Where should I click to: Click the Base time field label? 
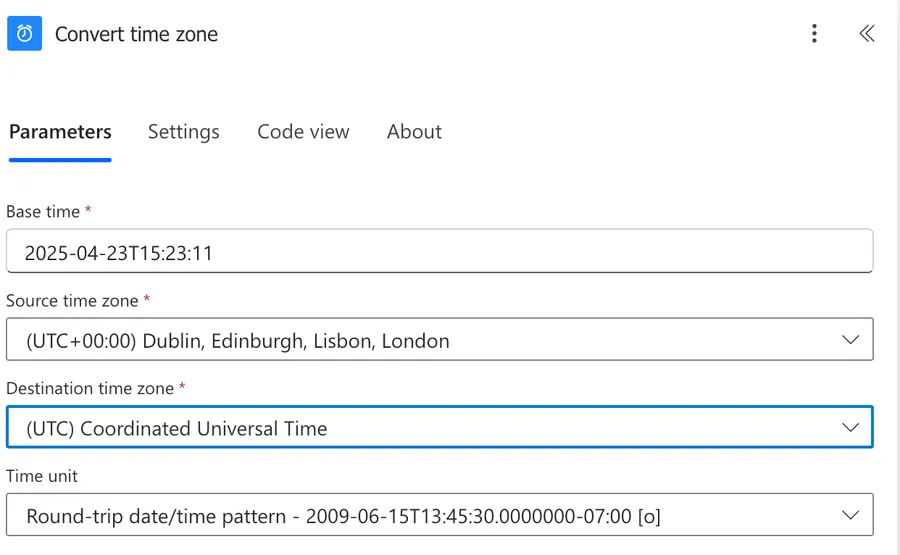point(43,212)
